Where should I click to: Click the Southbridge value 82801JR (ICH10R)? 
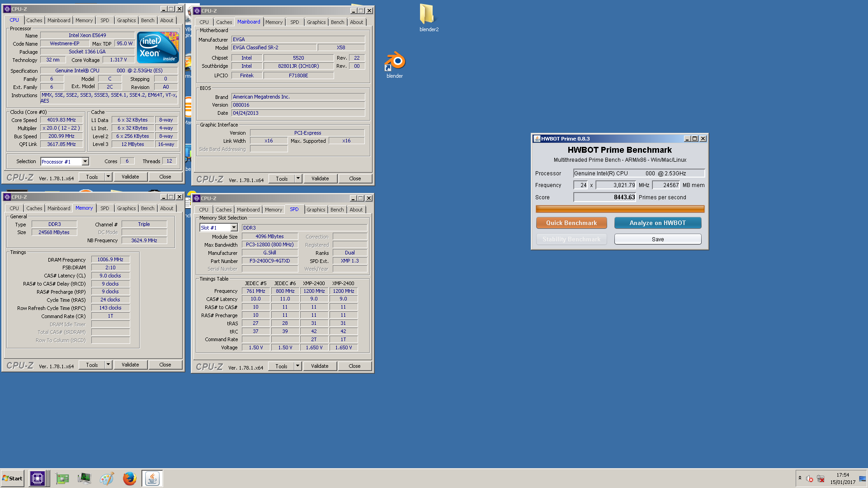[x=298, y=66]
